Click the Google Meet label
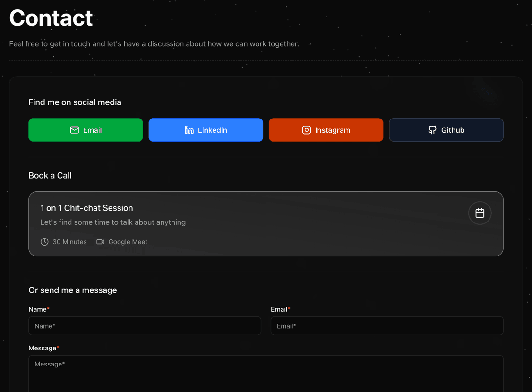 click(x=128, y=241)
